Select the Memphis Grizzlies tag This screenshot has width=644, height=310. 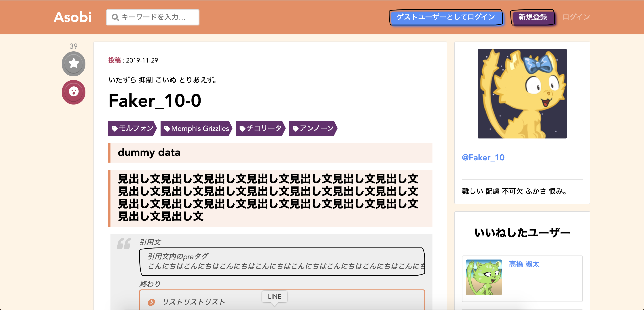click(197, 128)
